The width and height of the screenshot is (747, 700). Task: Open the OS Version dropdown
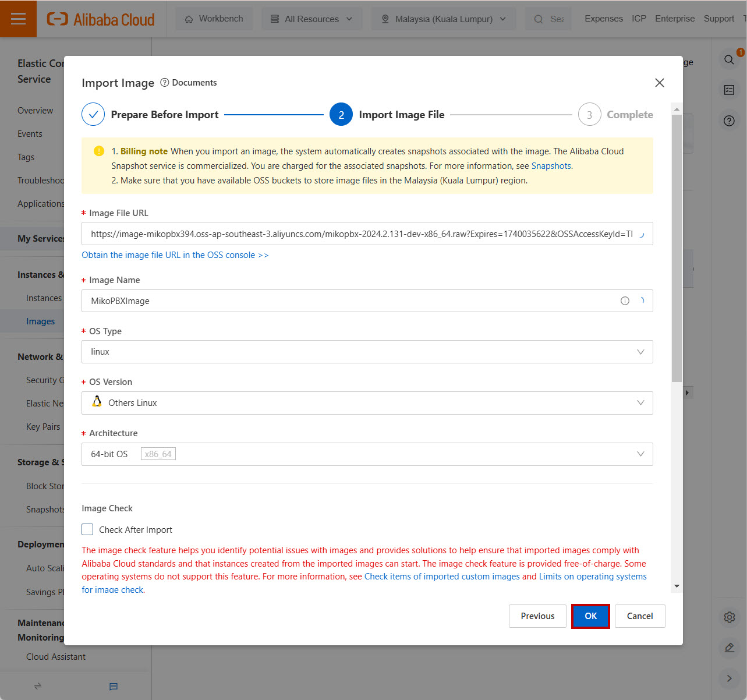367,403
